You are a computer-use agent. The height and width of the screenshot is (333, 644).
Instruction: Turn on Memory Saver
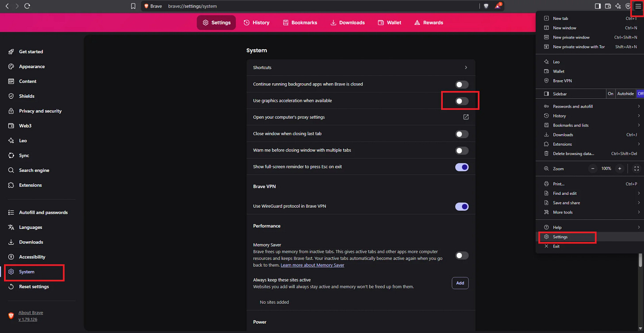point(461,256)
